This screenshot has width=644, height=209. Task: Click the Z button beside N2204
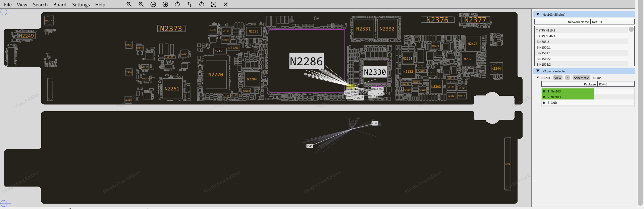point(567,78)
